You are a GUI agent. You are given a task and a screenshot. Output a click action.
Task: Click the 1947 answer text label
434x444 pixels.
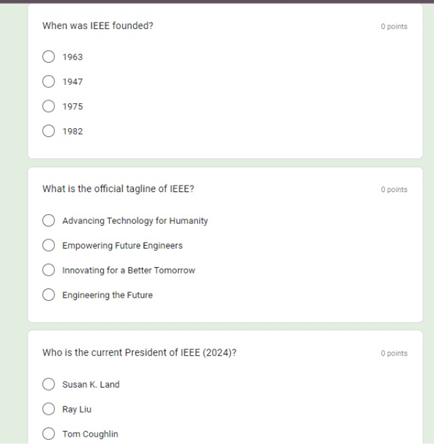[73, 82]
